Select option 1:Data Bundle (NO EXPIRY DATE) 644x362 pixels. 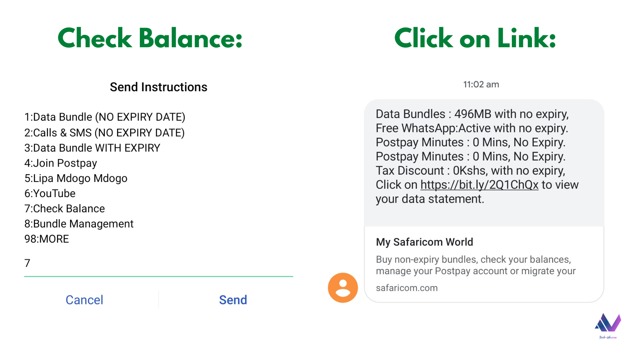coord(105,117)
